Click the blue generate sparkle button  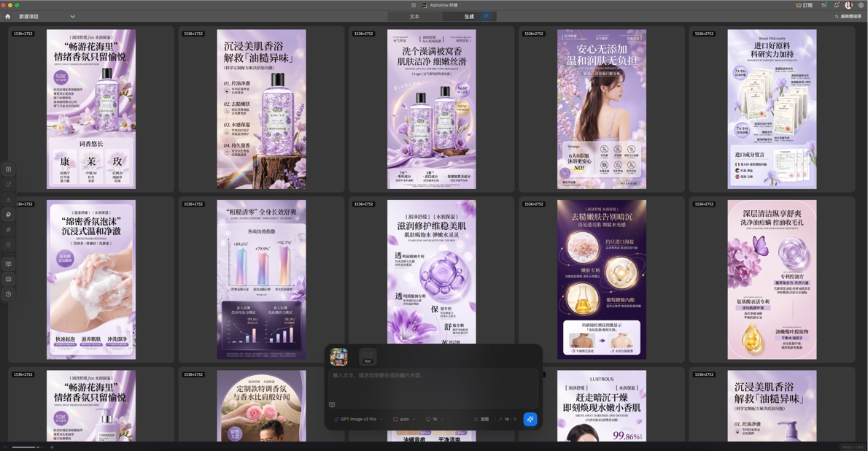[530, 420]
